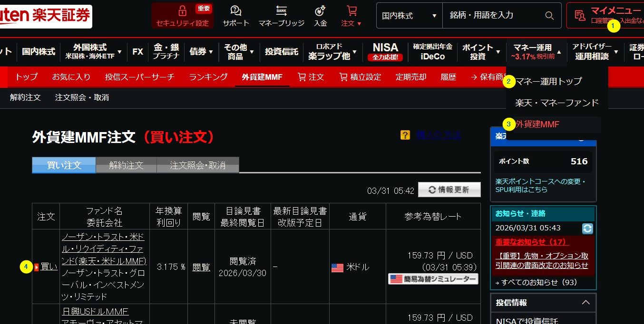Open the support chat icon
644x324 pixels.
[x=236, y=11]
